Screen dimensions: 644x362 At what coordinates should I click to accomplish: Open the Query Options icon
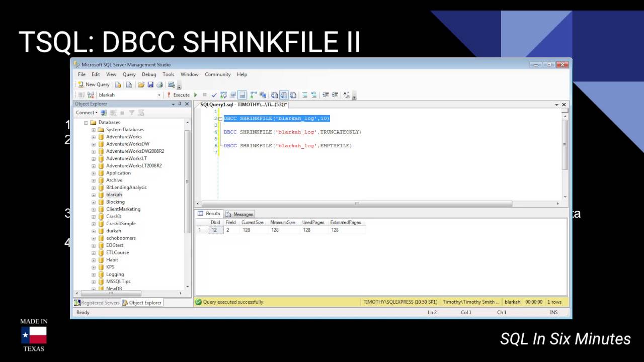coord(233,95)
